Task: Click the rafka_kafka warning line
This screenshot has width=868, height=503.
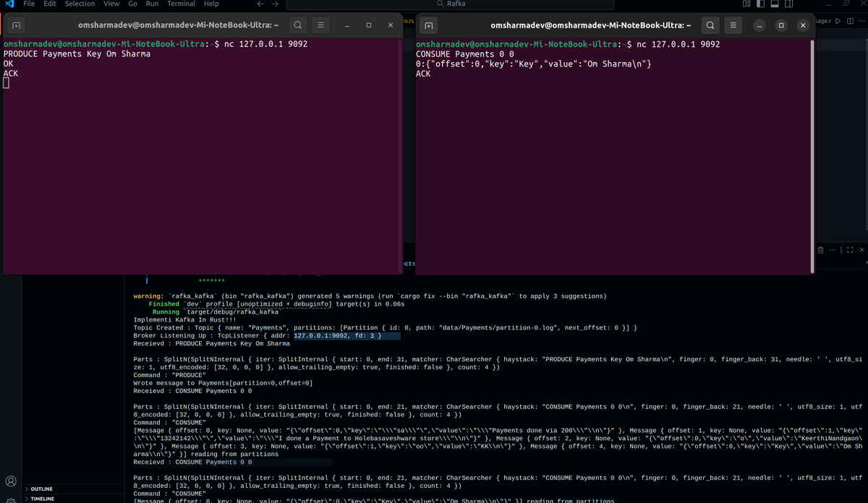Action: point(370,296)
